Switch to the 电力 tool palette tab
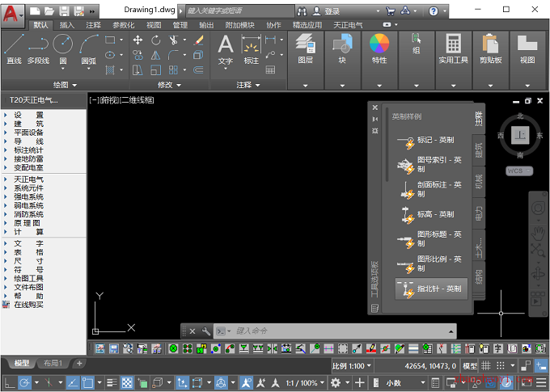The width and height of the screenshot is (550, 392). (479, 213)
